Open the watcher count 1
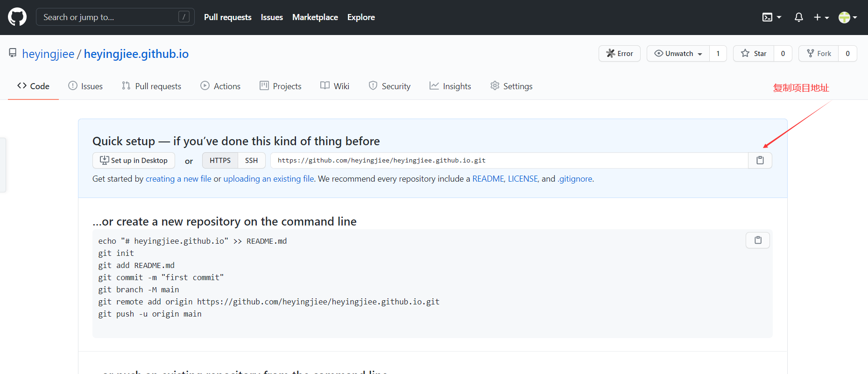 (x=718, y=54)
